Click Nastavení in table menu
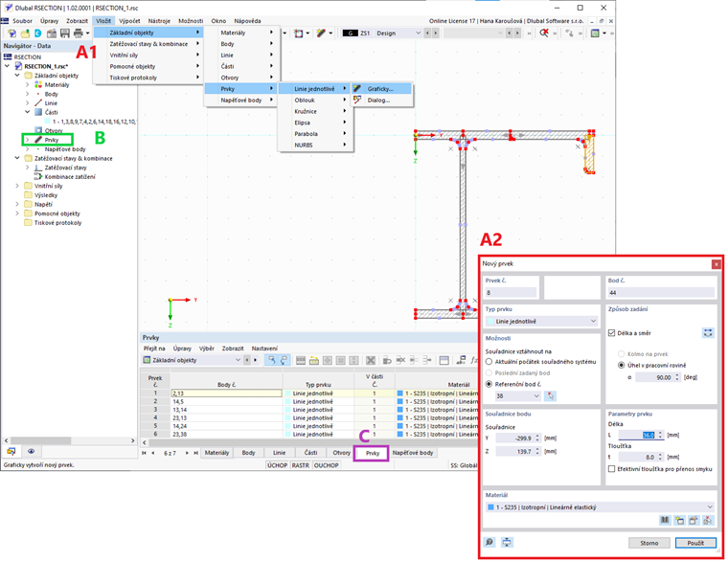This screenshot has width=728, height=562. click(264, 348)
